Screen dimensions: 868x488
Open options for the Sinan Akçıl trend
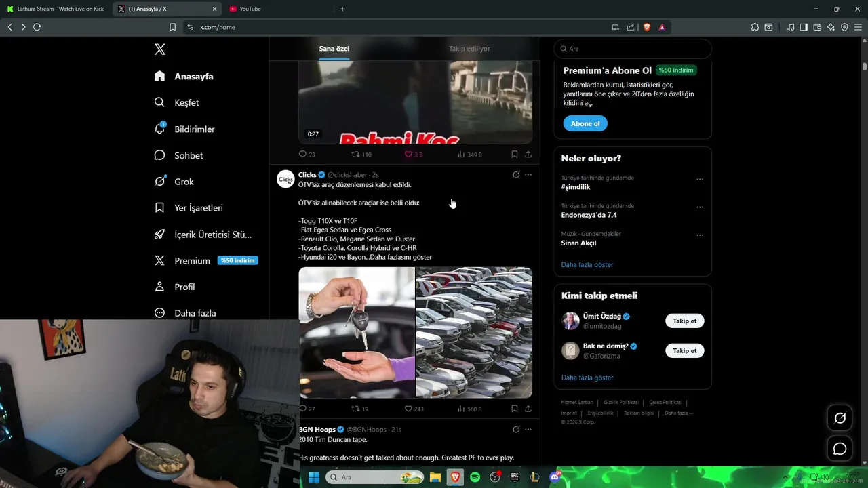(x=700, y=235)
